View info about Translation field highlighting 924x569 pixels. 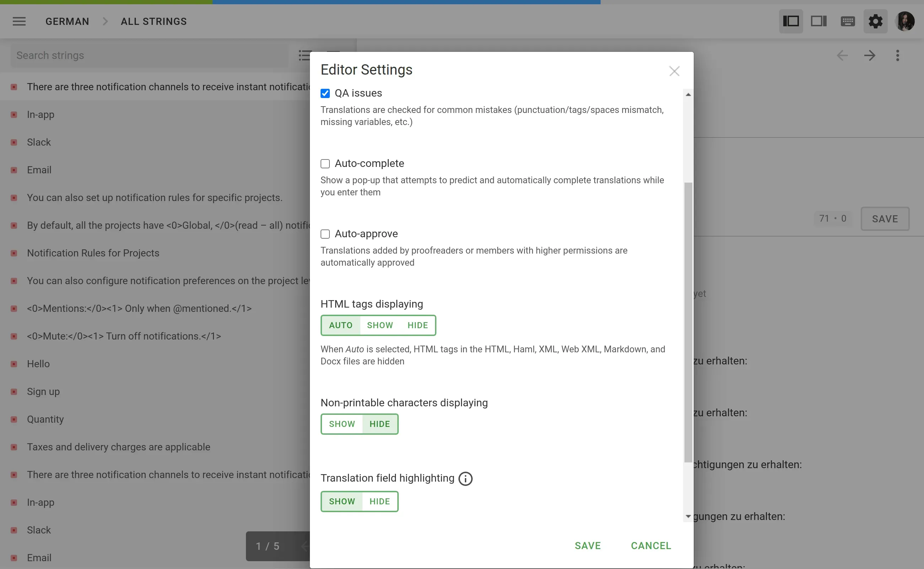[x=466, y=478]
